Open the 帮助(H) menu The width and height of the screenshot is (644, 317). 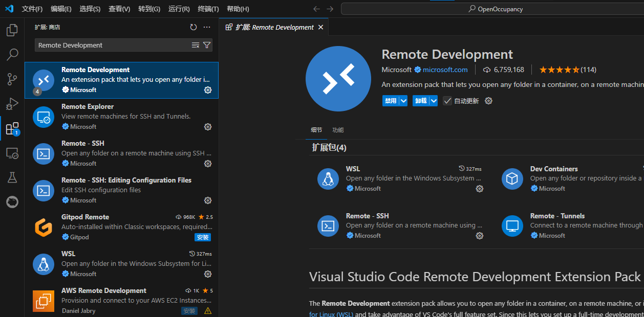[238, 9]
